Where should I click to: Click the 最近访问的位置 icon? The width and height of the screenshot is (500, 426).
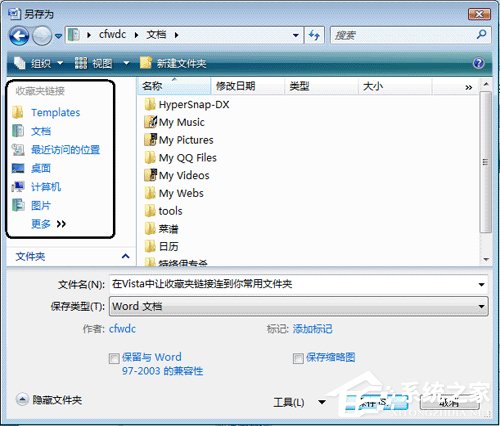pyautogui.click(x=18, y=150)
